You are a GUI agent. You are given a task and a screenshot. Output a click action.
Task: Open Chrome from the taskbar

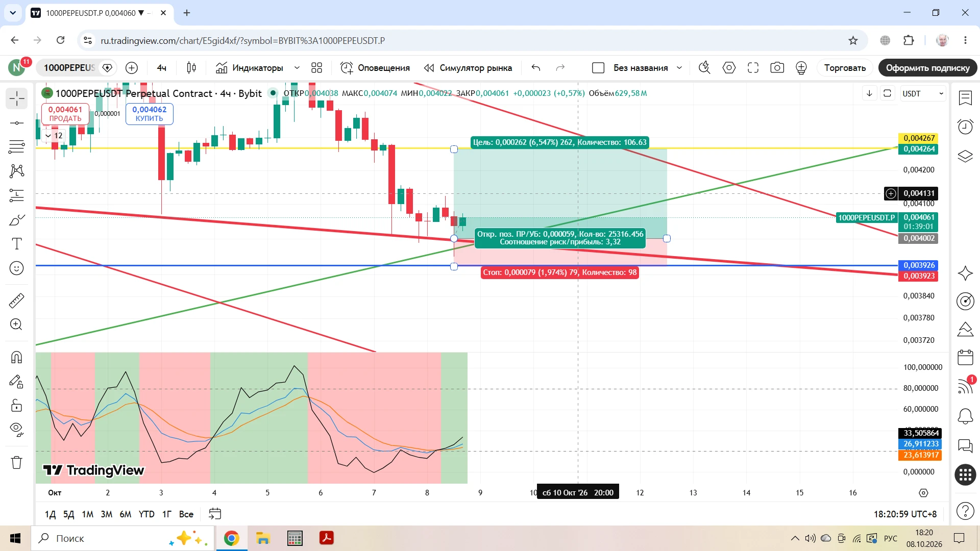click(x=232, y=538)
